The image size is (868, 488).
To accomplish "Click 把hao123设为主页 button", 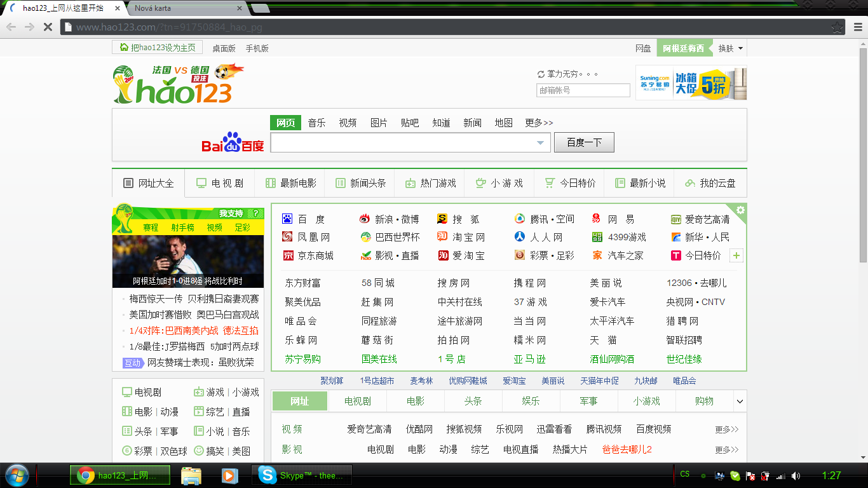I will [x=158, y=48].
